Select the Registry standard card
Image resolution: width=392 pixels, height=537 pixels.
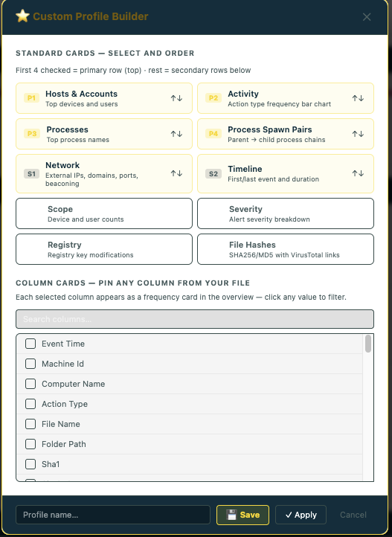click(104, 249)
